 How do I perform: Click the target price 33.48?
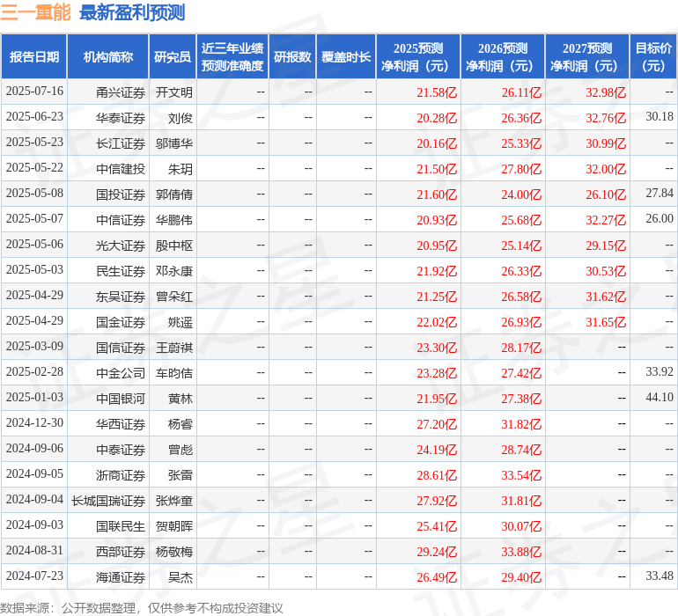660,576
